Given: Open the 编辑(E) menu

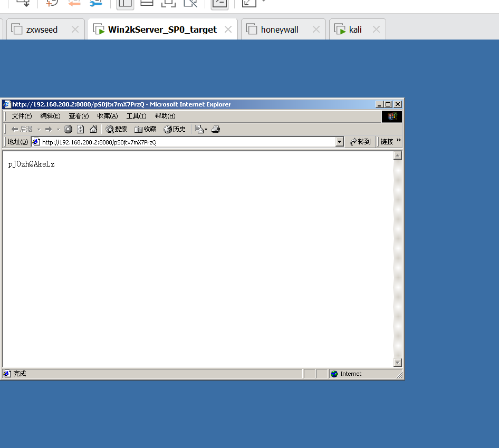Looking at the screenshot, I should pyautogui.click(x=50, y=116).
